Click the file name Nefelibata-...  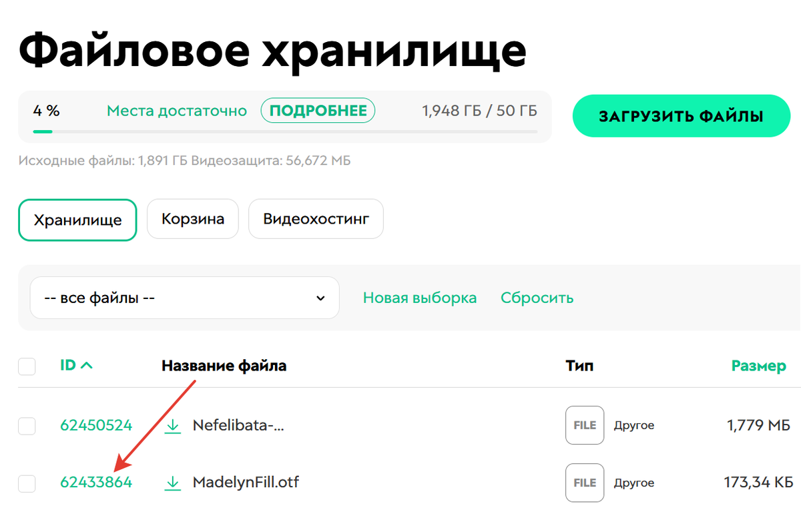(x=238, y=425)
